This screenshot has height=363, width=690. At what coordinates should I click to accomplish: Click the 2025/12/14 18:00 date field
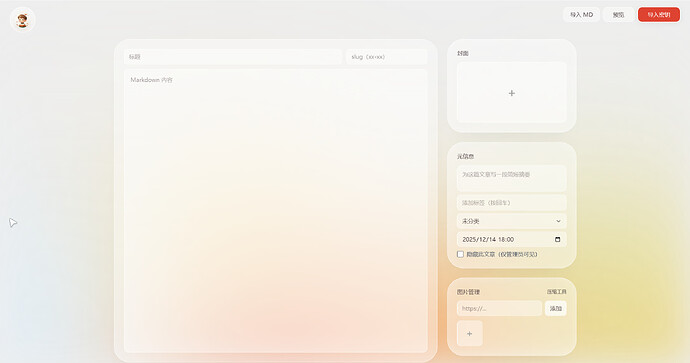coord(512,239)
